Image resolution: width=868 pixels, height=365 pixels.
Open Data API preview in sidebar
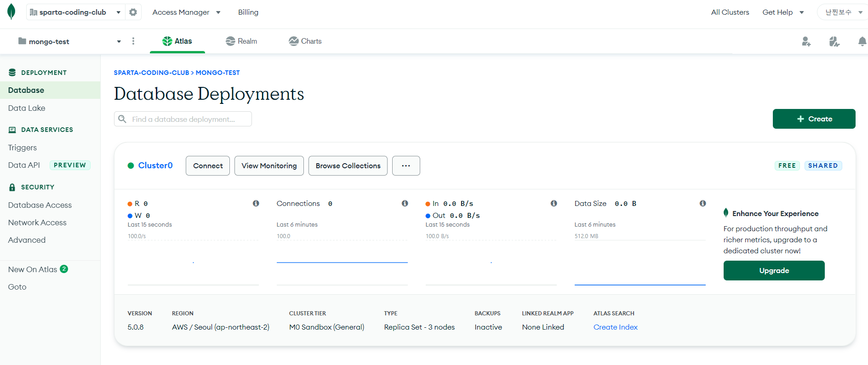click(49, 165)
